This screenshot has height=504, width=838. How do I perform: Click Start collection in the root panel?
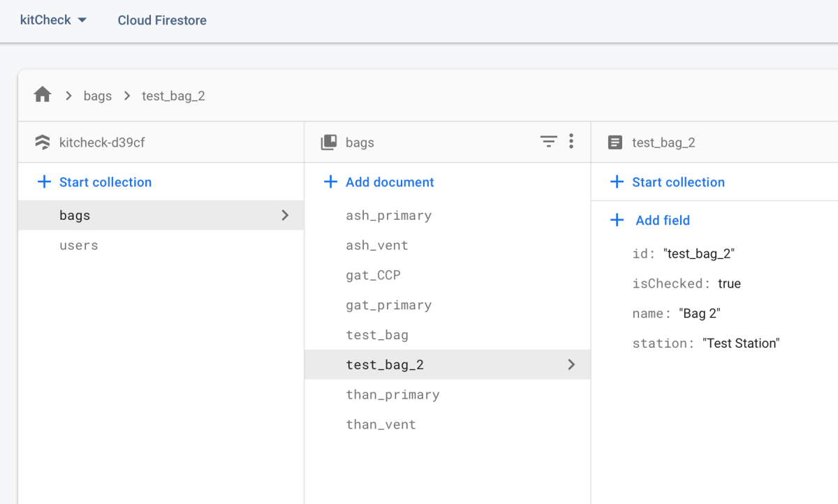pos(105,182)
